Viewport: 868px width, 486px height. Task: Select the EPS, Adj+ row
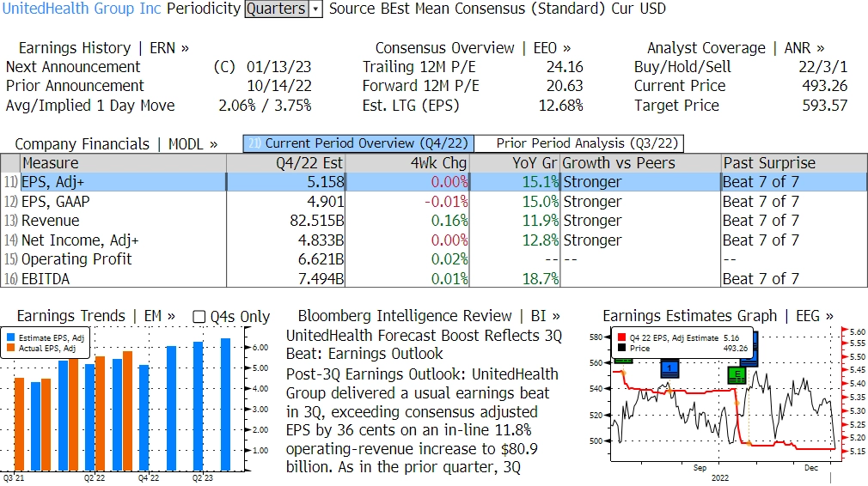click(433, 182)
